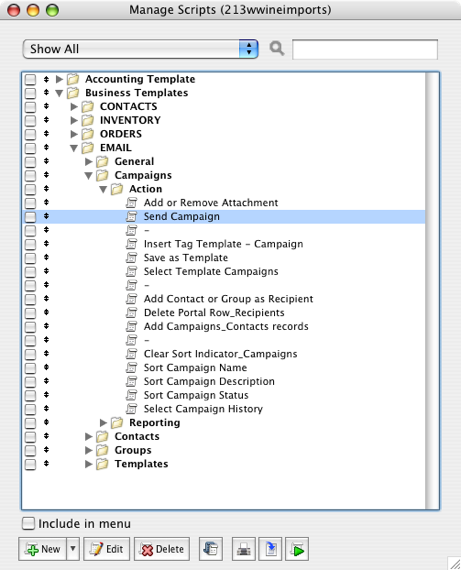Click the script search text field

(365, 49)
